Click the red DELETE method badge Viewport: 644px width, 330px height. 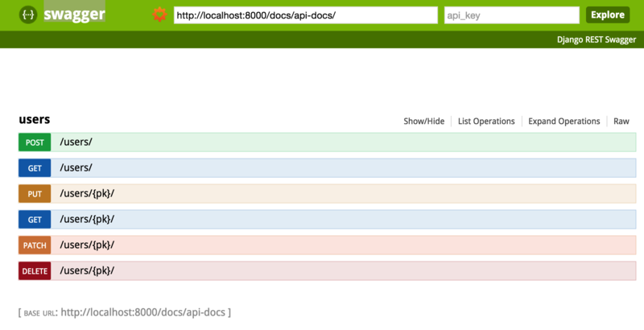[35, 270]
